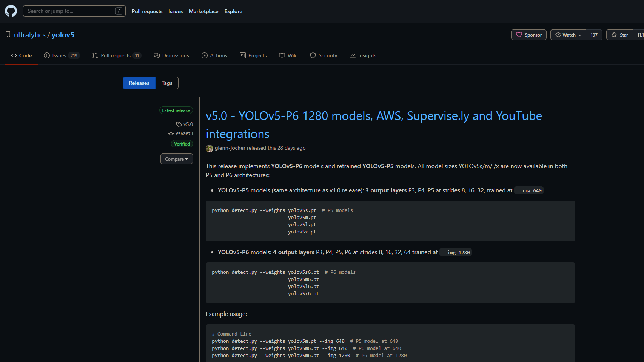The image size is (644, 362).
Task: Click the '# Command Line' comment
Action: [231, 334]
